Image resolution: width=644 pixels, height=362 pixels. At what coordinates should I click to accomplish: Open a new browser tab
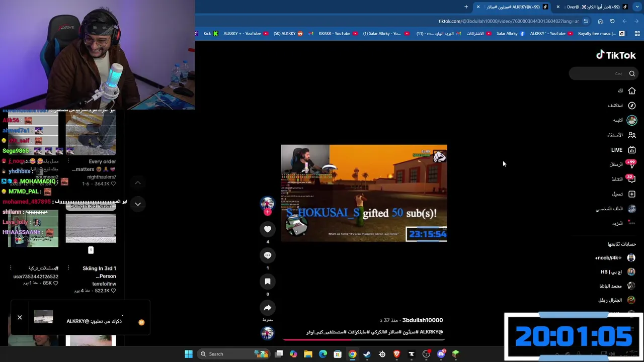click(x=466, y=7)
